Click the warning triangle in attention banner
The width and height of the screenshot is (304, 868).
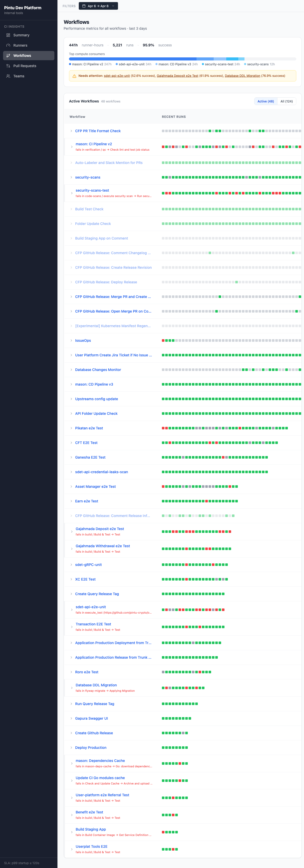74,76
